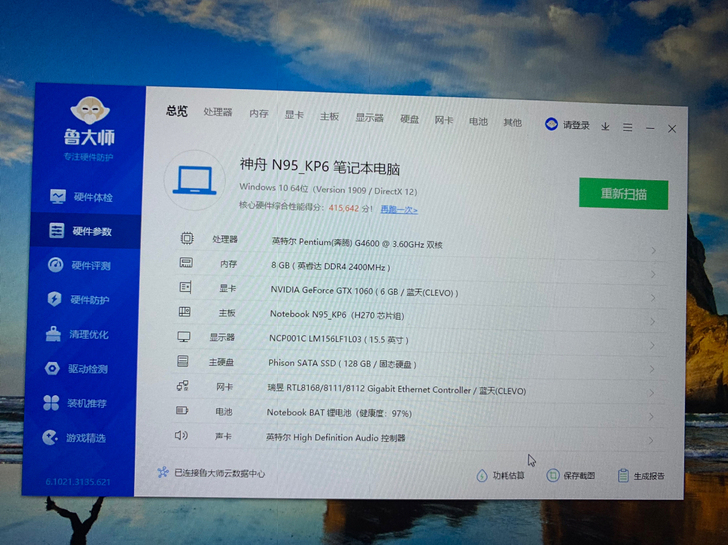
Task: Click the 声卡 speaker icon
Action: [x=181, y=435]
